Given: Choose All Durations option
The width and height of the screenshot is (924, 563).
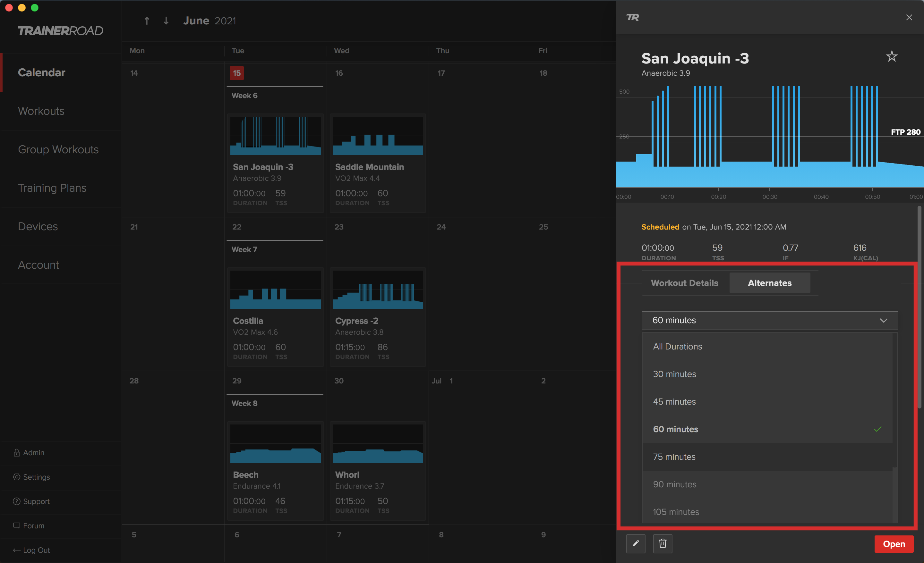Looking at the screenshot, I should tap(768, 346).
